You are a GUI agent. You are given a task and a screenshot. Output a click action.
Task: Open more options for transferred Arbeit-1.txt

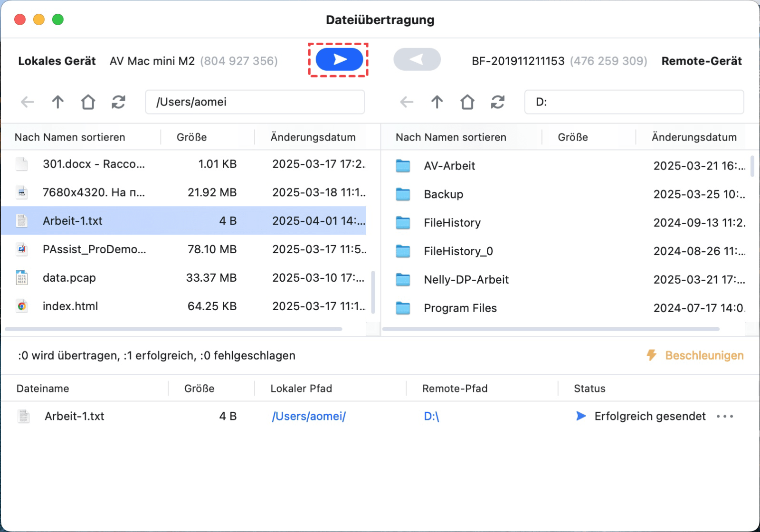point(725,417)
